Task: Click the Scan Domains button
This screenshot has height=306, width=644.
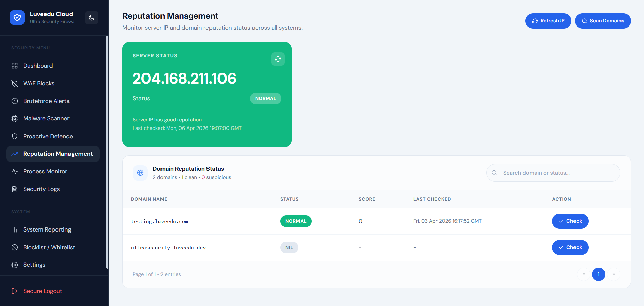Action: [603, 21]
